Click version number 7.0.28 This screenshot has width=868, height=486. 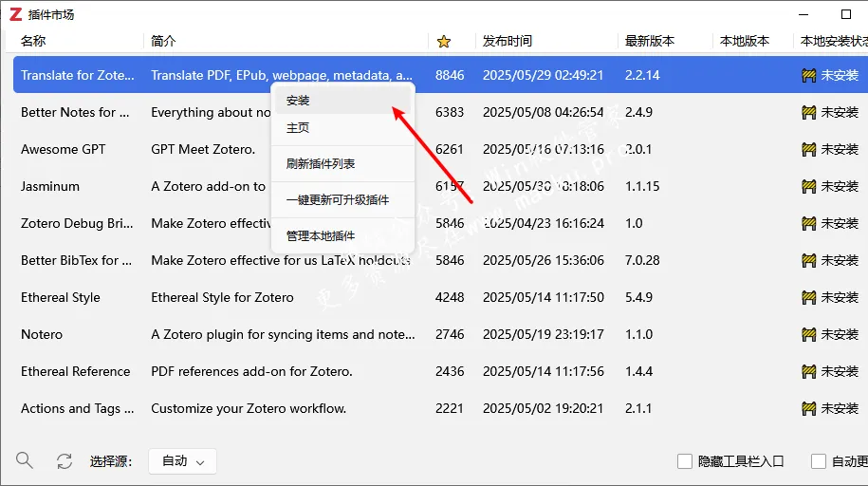click(x=642, y=260)
